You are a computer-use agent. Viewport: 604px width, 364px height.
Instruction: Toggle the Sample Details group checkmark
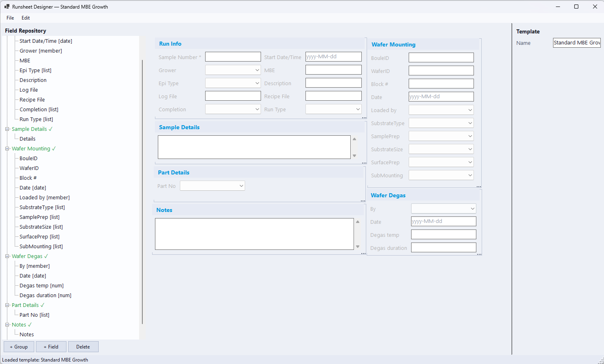(51, 129)
